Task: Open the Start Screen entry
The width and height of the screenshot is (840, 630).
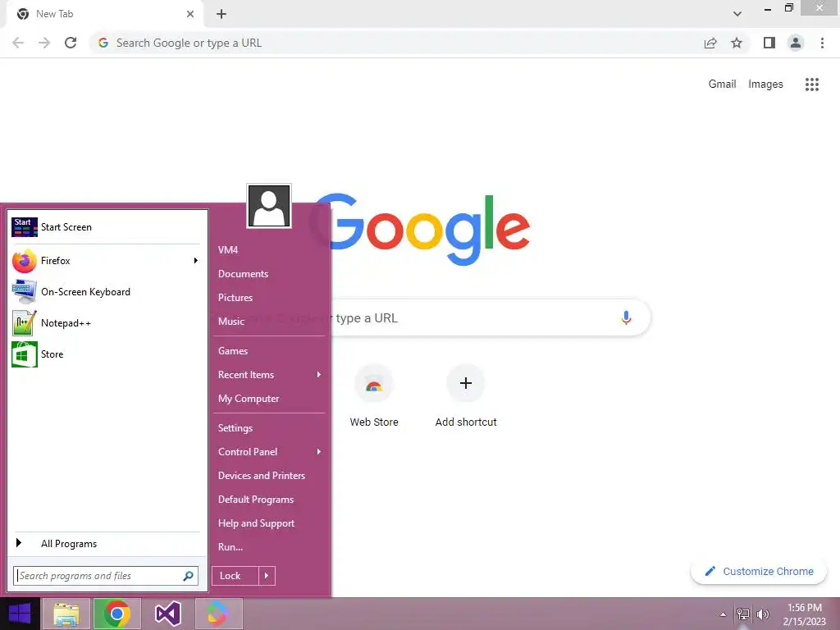Action: tap(107, 227)
